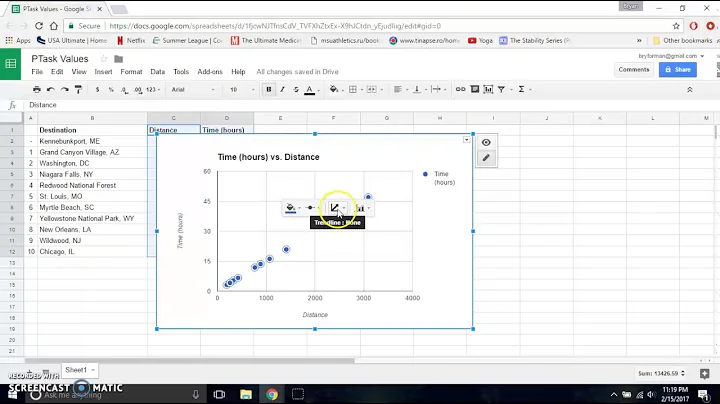Click the chart view mode eye icon
720x404 pixels.
click(486, 142)
